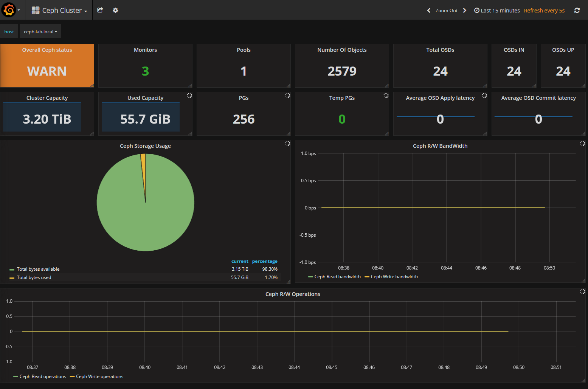
Task: Click the dashboard grid icon beside Ceph Cluster
Action: click(x=36, y=10)
